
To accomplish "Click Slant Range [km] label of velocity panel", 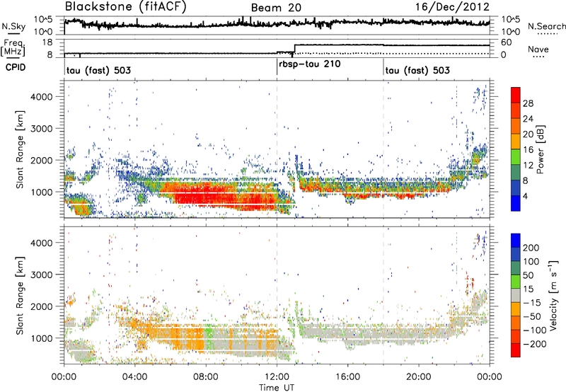I will (21, 295).
